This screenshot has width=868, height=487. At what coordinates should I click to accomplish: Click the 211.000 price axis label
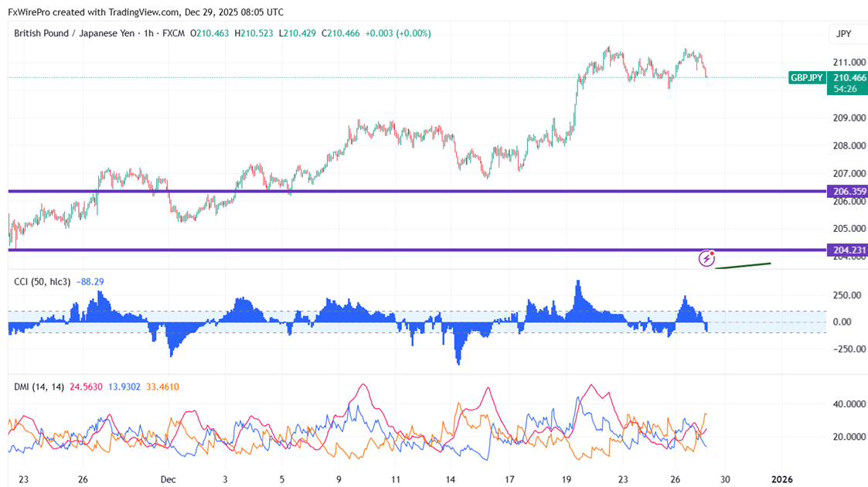click(849, 62)
